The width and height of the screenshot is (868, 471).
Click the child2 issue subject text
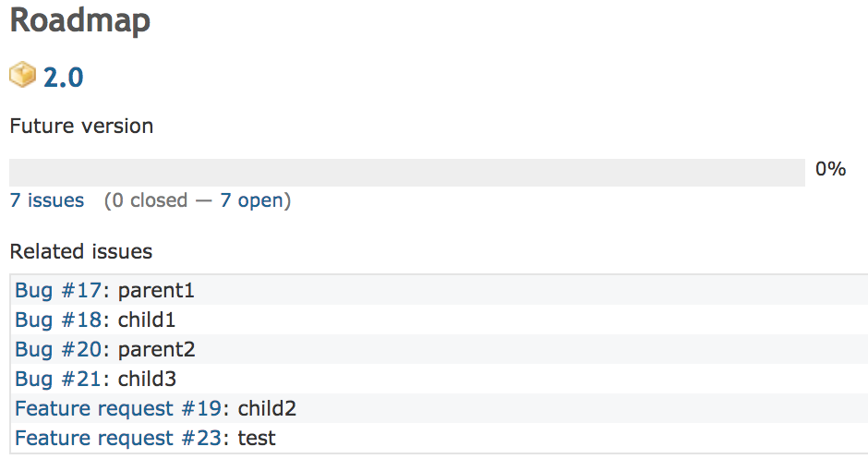click(x=267, y=408)
